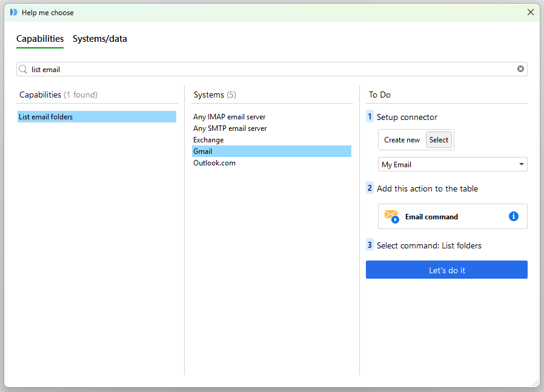Select Gmail in the Systems list
The image size is (544, 392).
click(x=203, y=151)
